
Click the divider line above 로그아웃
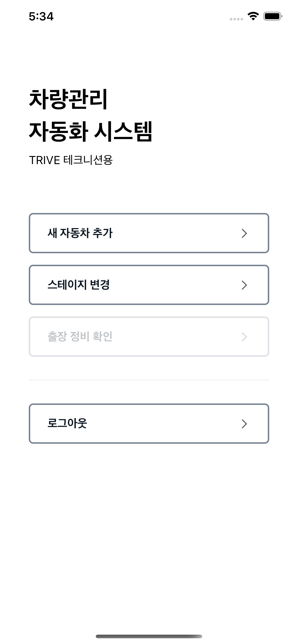[149, 380]
